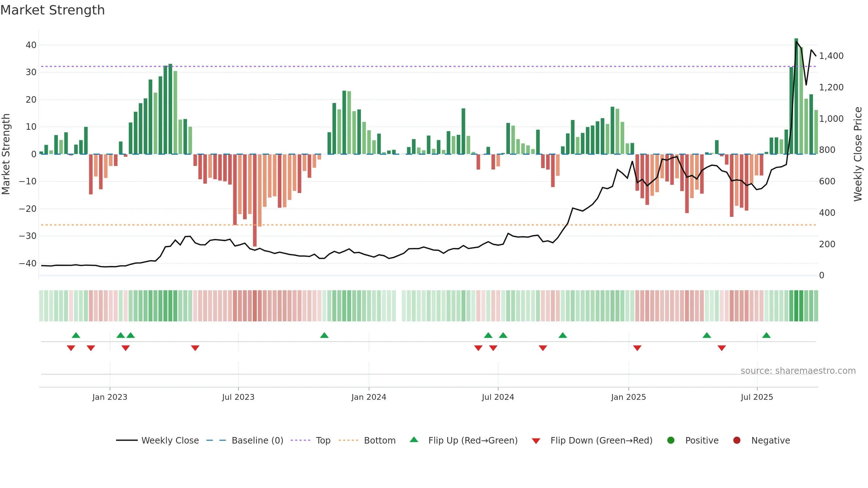
Task: Click the tallest green bar exceeding 40
Action: point(796,96)
